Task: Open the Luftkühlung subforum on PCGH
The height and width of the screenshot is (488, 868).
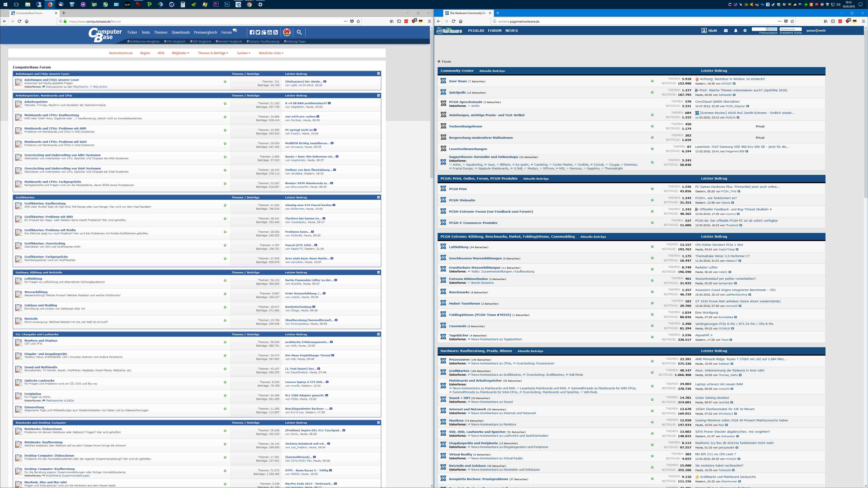Action: coord(458,247)
